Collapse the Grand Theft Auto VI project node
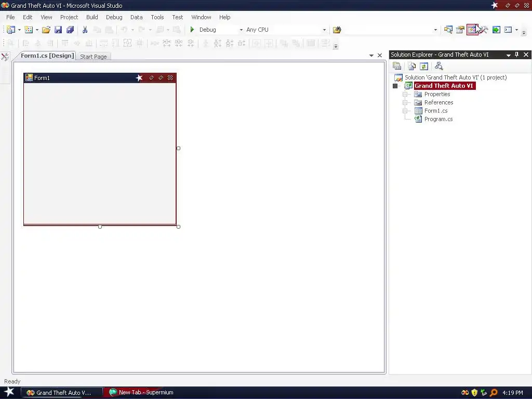Viewport: 532px width, 399px height. [395, 86]
